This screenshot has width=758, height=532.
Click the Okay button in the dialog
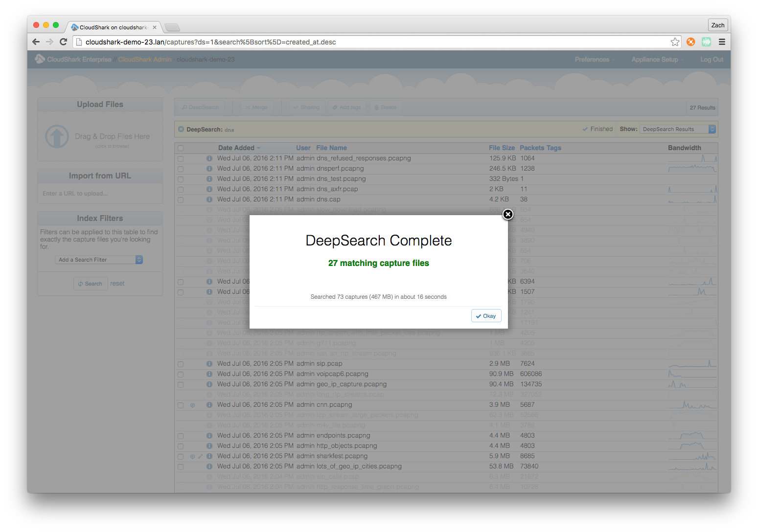pos(486,316)
